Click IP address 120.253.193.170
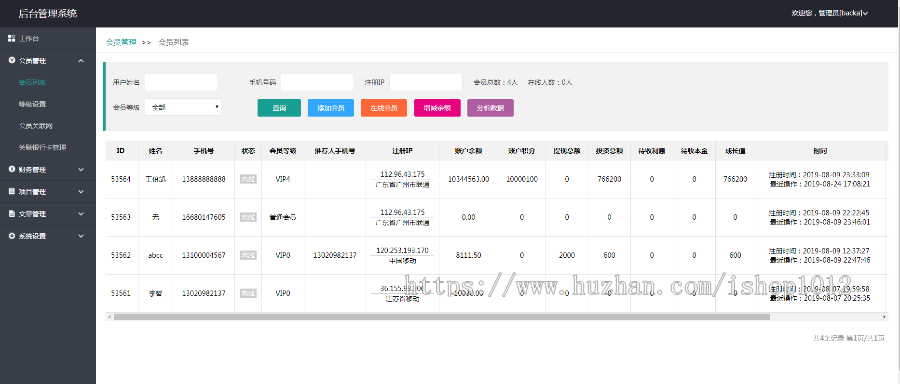 coord(402,250)
